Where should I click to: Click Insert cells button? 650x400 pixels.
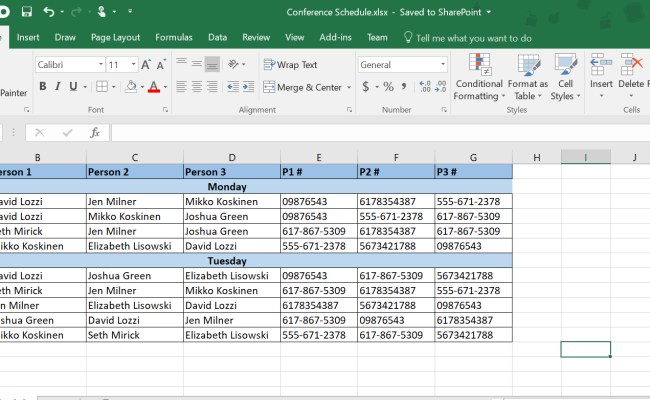tap(601, 76)
